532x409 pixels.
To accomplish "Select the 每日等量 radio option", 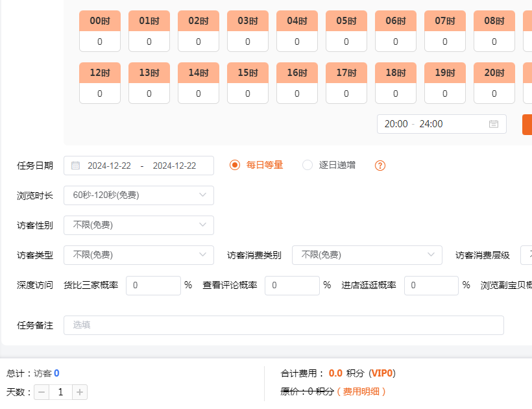I will 235,165.
